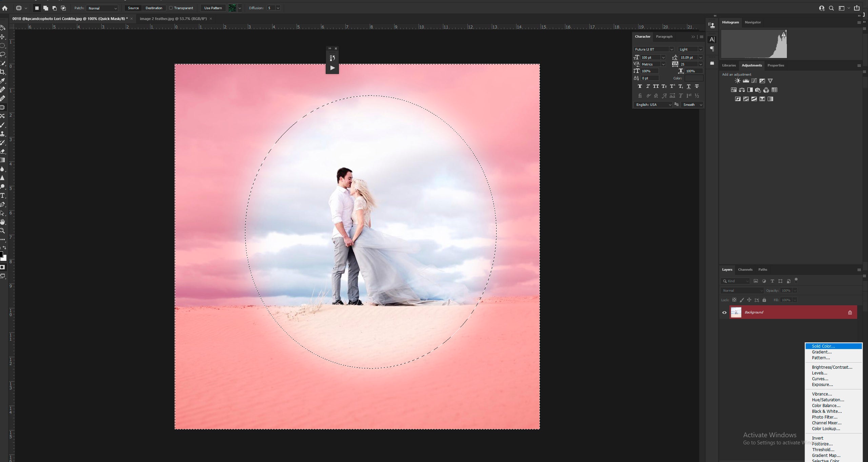Select the Hand tool

pos(3,222)
